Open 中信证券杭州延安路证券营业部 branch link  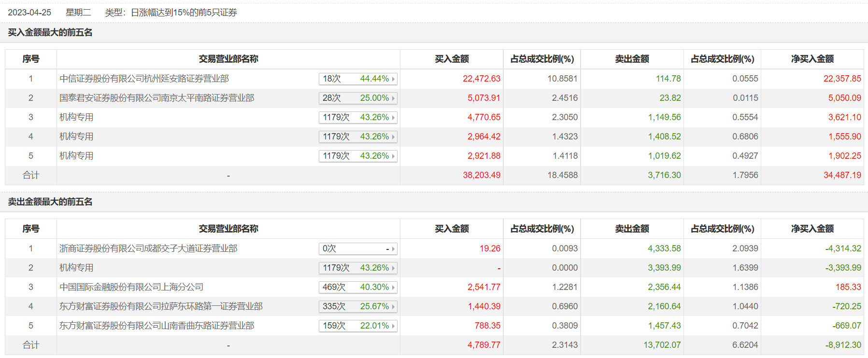click(144, 79)
